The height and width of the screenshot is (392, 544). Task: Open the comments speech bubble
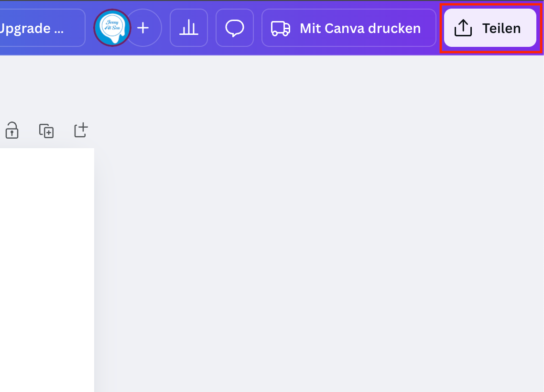pos(235,28)
